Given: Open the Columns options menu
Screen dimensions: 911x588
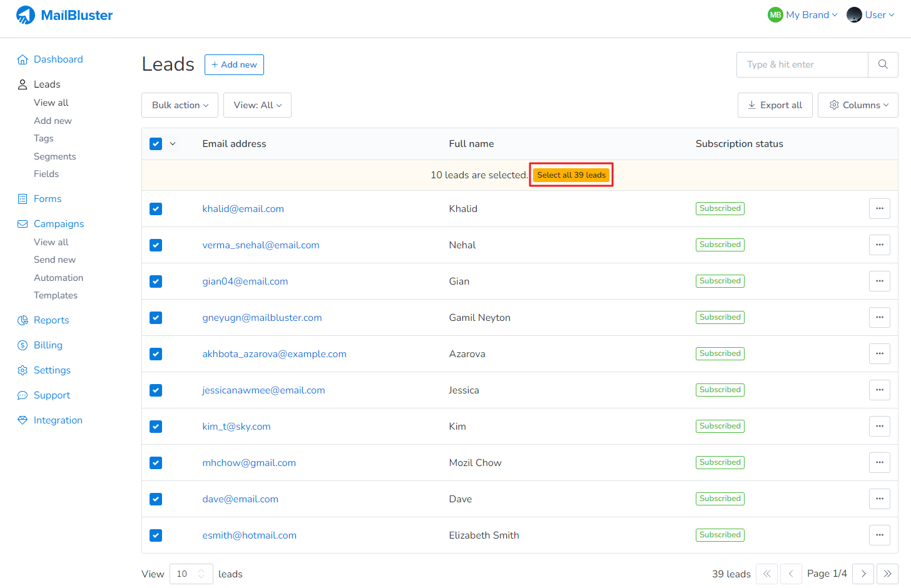Looking at the screenshot, I should click(858, 105).
